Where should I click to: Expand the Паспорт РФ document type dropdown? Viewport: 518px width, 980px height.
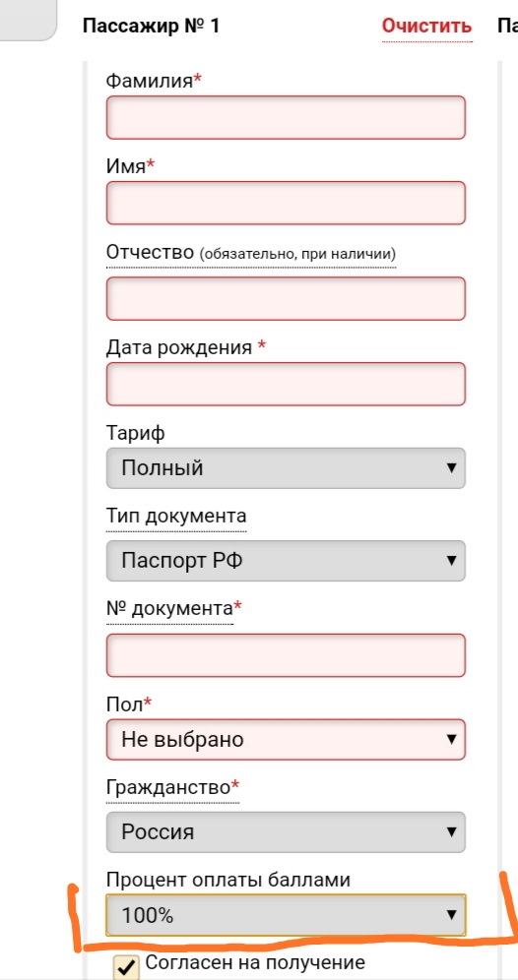(286, 560)
